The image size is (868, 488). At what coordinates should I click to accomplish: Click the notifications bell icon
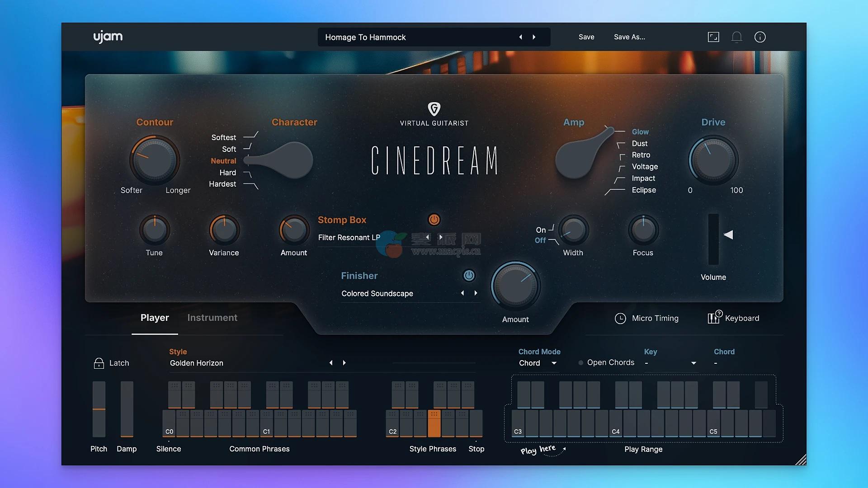736,37
